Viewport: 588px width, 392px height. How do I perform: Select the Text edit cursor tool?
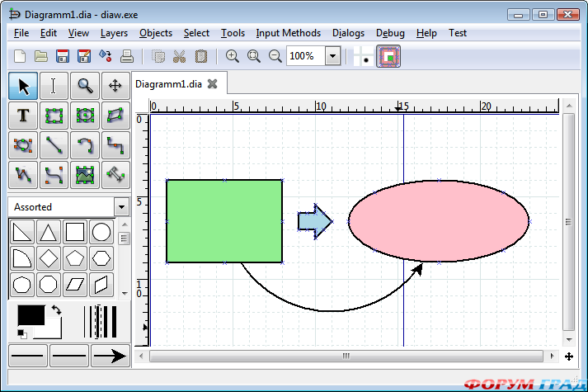[54, 86]
